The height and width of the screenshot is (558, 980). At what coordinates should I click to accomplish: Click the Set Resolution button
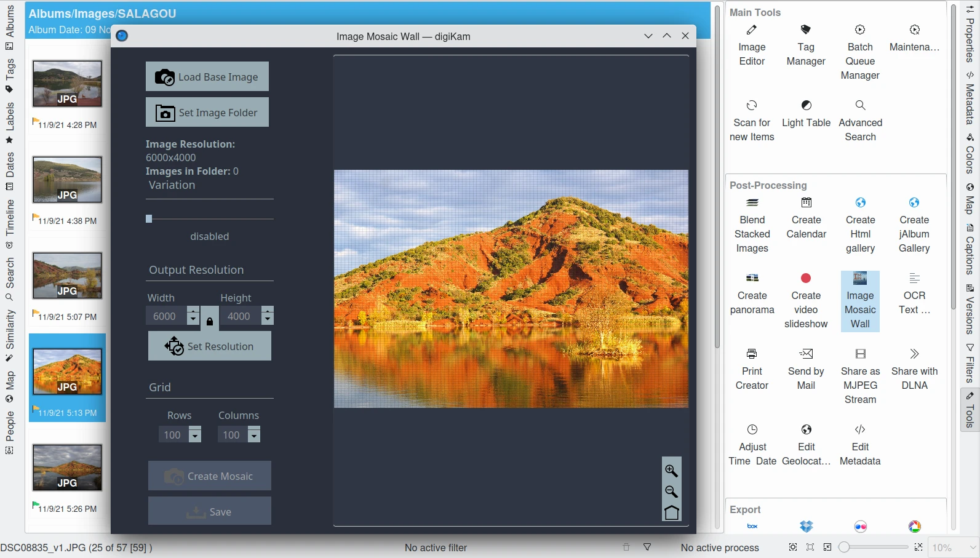210,346
